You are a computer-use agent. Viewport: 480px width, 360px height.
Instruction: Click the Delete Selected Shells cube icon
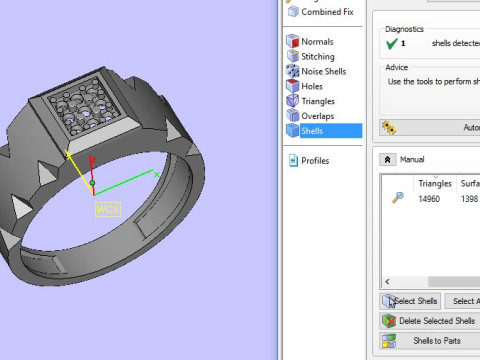[389, 321]
